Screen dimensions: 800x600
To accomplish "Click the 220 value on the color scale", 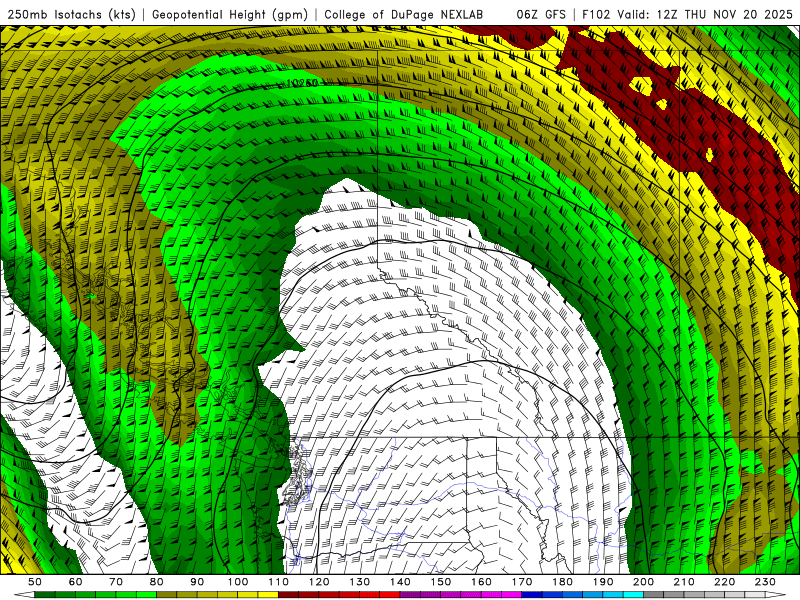I will [x=725, y=582].
